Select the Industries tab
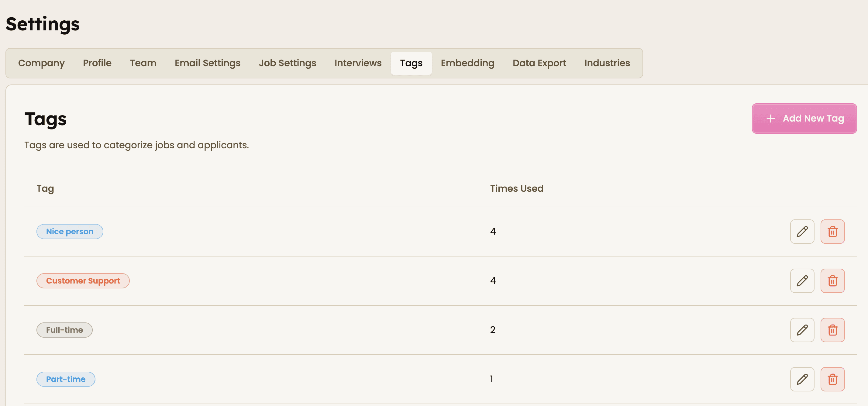Screen dimensions: 868x406 pyautogui.click(x=607, y=63)
